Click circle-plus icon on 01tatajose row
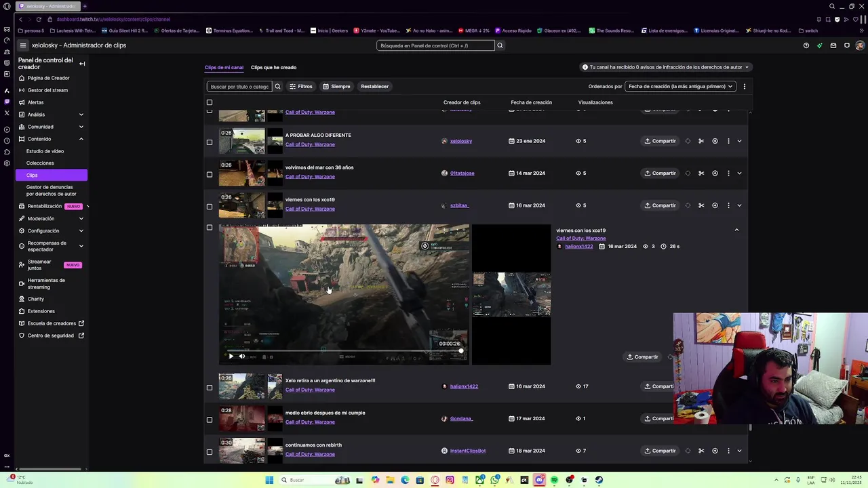Screen dimensions: 868x488 pyautogui.click(x=715, y=173)
